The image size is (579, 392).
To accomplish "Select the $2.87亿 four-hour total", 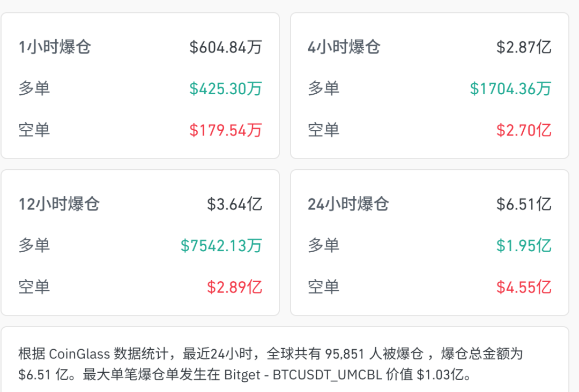I will (x=524, y=47).
